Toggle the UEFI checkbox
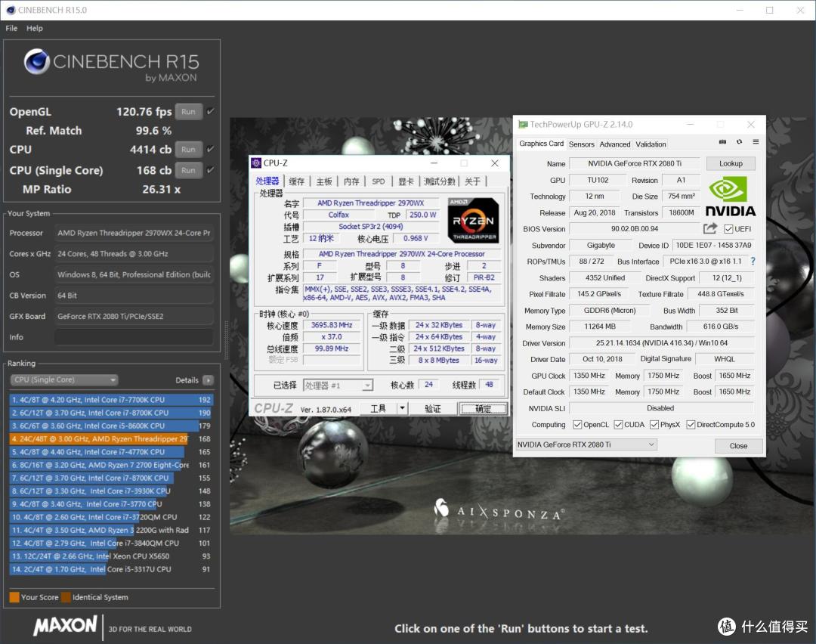The height and width of the screenshot is (644, 816). coord(728,229)
